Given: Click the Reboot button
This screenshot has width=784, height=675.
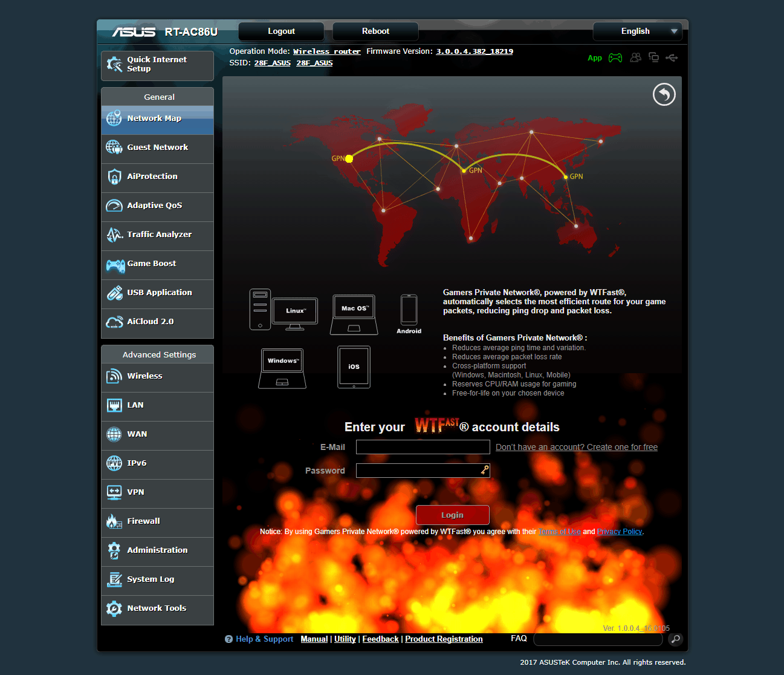Looking at the screenshot, I should (375, 31).
